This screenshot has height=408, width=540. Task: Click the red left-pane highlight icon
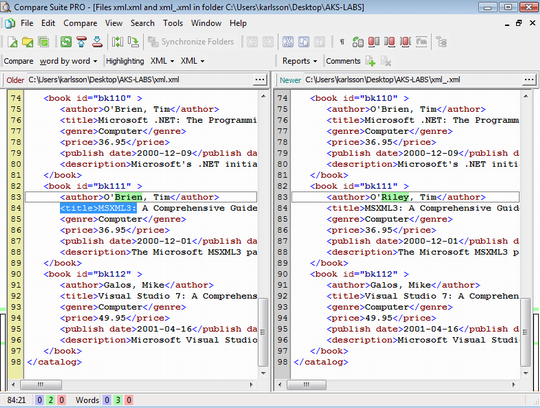[x=374, y=42]
